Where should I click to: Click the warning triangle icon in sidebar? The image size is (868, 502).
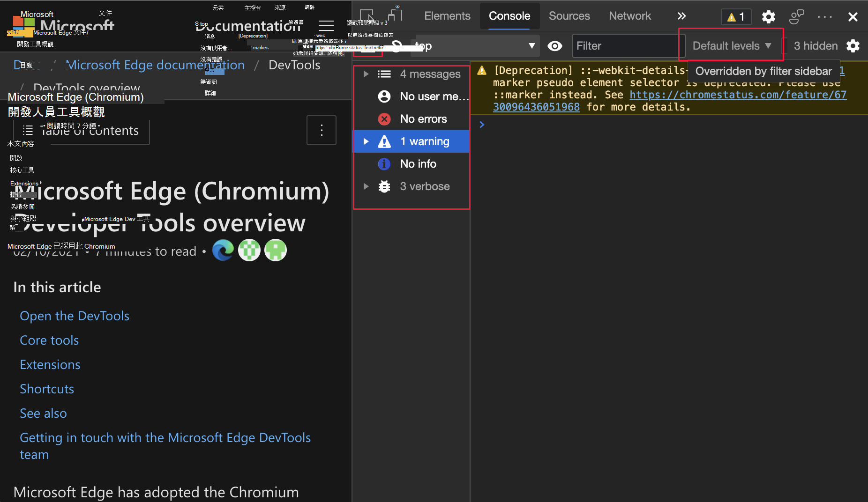click(384, 141)
